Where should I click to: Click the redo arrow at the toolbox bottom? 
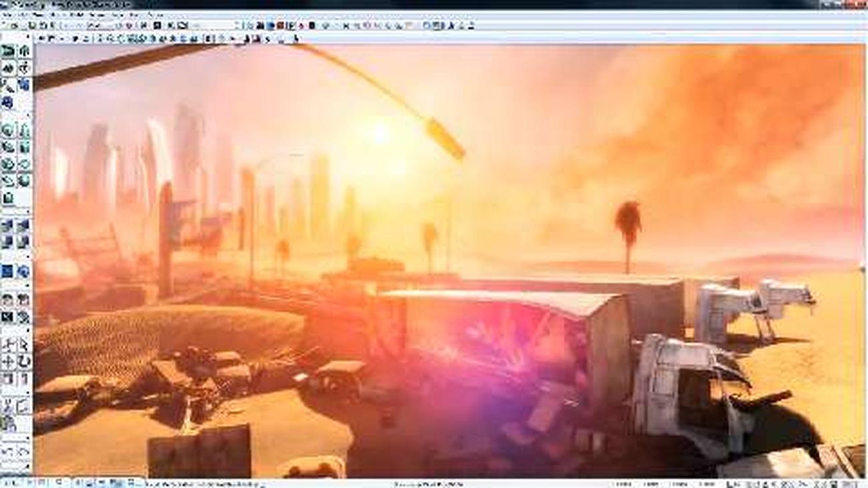pos(24,452)
